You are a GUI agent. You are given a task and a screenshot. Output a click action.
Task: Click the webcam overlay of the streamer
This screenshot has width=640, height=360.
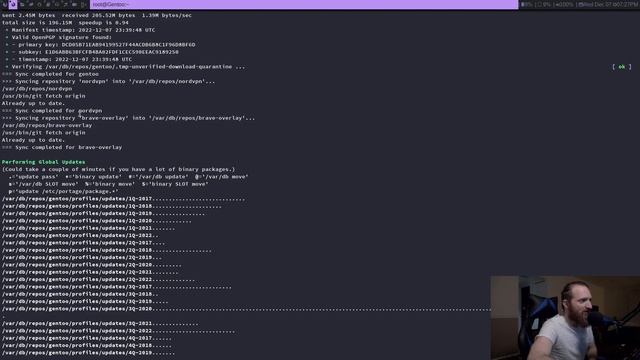565,318
